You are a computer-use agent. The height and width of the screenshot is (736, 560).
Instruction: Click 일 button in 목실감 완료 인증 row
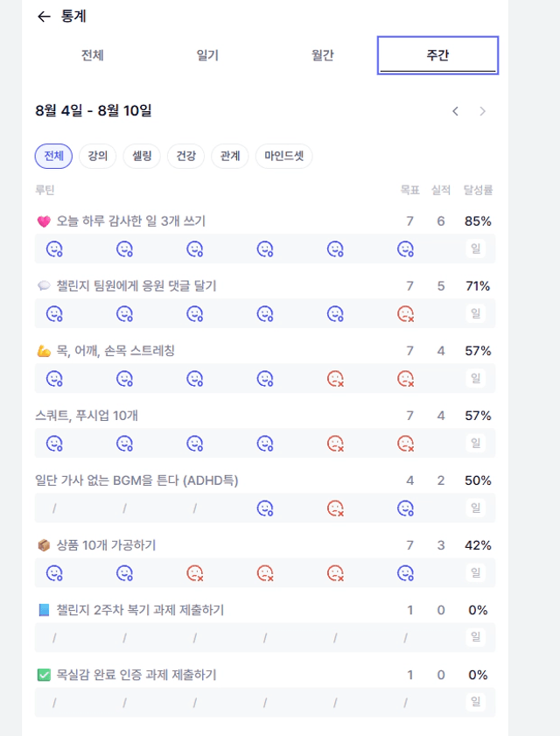[475, 702]
